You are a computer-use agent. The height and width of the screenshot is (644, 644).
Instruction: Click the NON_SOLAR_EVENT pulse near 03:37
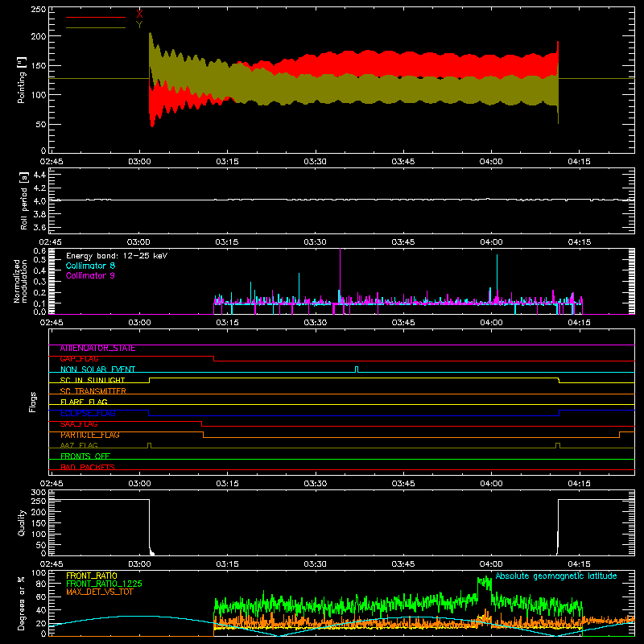pos(357,369)
